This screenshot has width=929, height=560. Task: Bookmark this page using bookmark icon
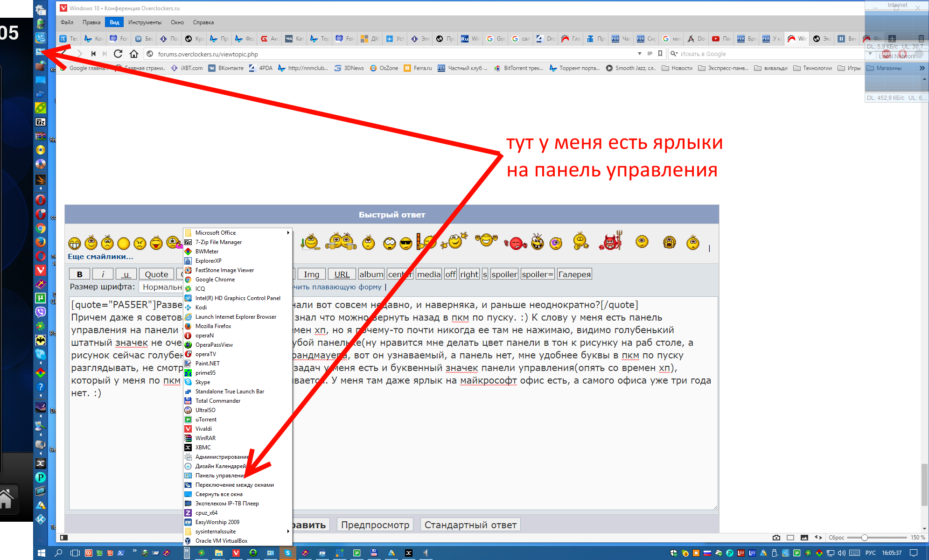click(660, 54)
